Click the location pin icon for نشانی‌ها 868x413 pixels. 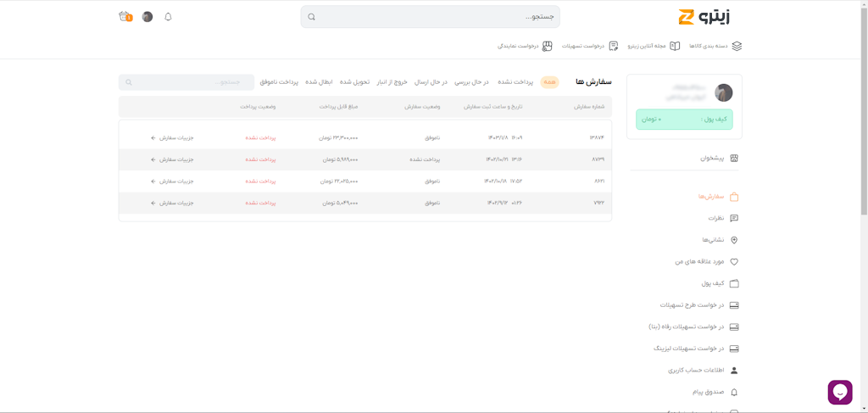pyautogui.click(x=734, y=240)
